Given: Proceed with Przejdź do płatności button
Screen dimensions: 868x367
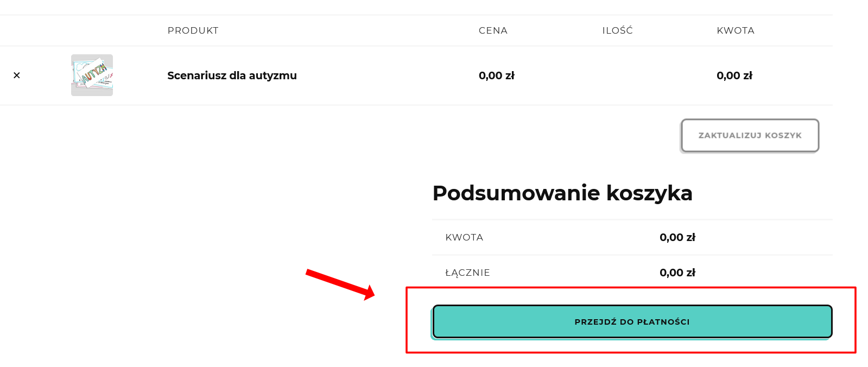Looking at the screenshot, I should pos(632,321).
